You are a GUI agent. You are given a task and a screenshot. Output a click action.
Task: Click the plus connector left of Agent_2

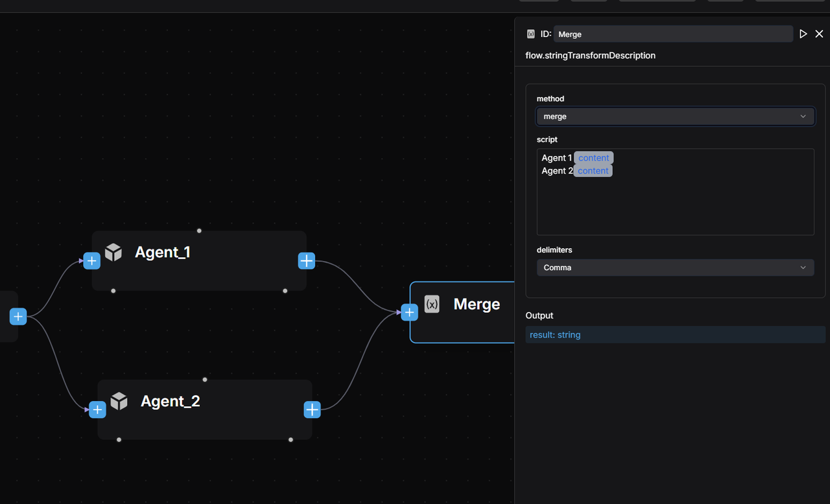point(97,409)
